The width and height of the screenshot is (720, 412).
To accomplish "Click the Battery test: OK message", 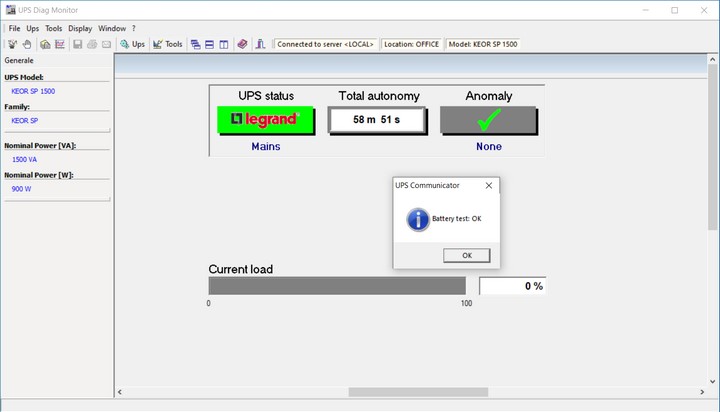I will 456,219.
